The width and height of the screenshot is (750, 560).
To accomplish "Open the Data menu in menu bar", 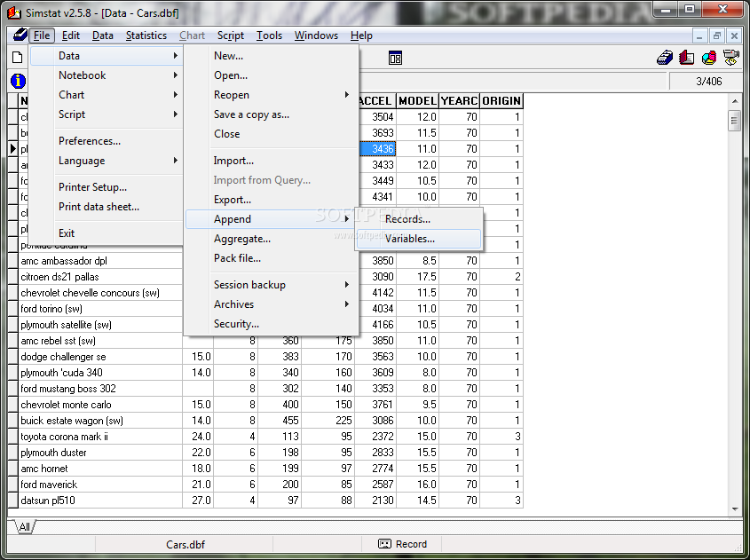I will [102, 35].
